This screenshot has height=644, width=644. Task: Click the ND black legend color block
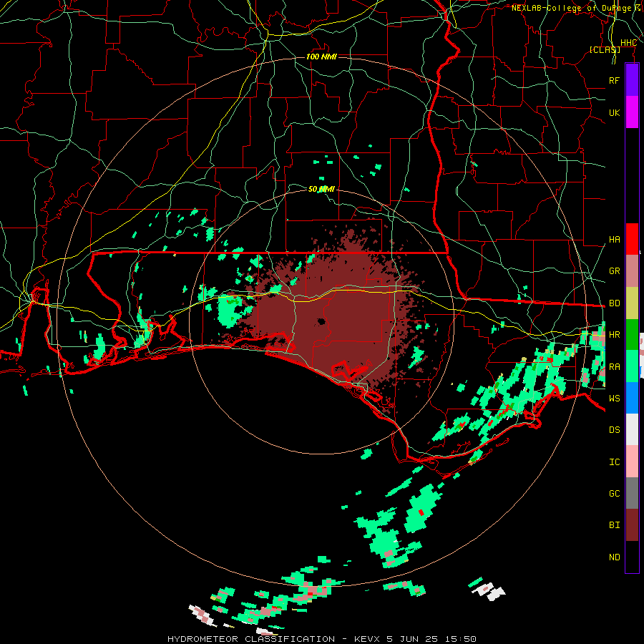tap(632, 557)
